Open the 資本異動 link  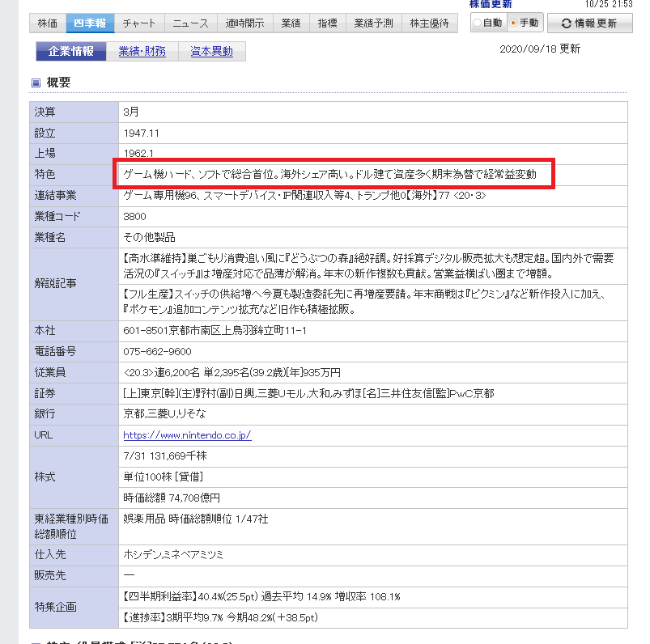point(211,52)
